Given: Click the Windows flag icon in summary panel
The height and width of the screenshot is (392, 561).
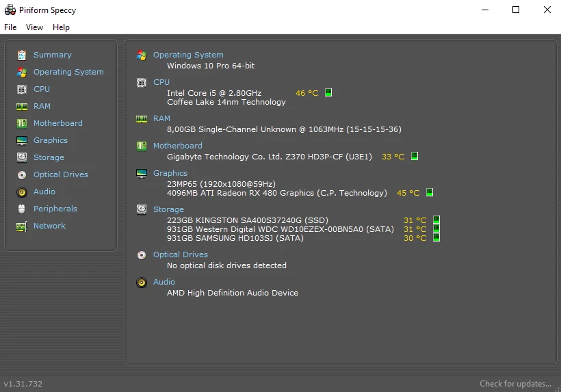Looking at the screenshot, I should click(142, 55).
